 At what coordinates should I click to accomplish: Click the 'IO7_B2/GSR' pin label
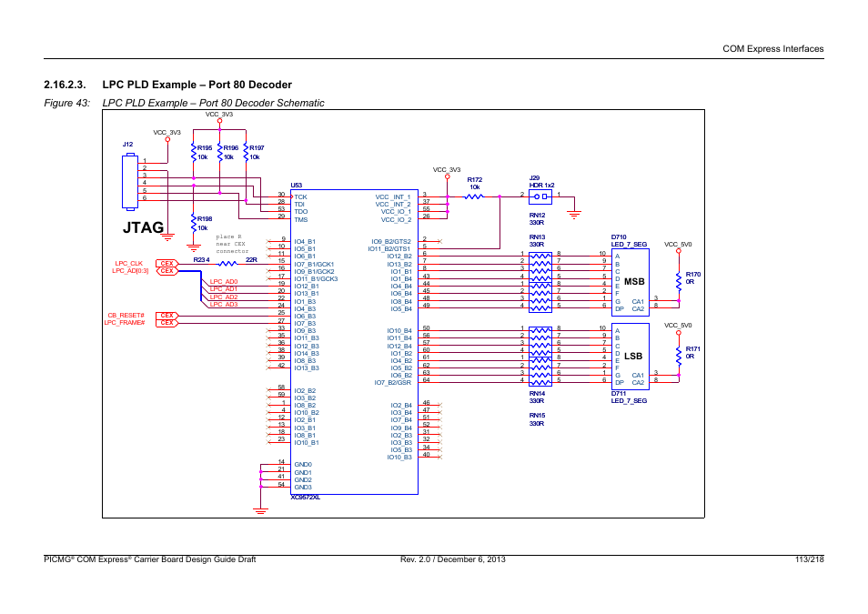point(392,383)
